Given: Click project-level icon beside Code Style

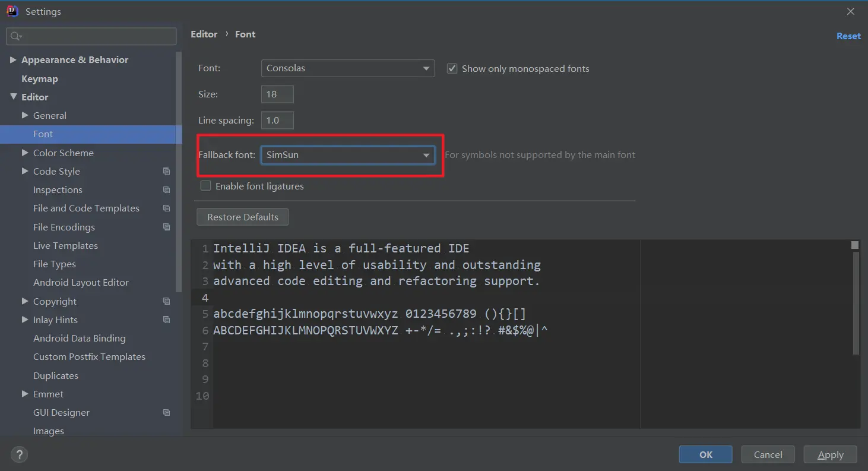Looking at the screenshot, I should [166, 171].
